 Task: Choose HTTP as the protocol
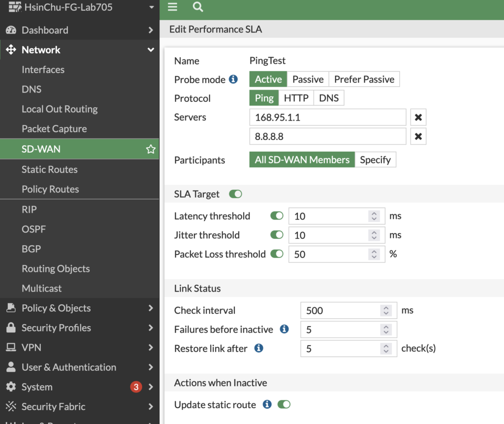click(x=296, y=98)
